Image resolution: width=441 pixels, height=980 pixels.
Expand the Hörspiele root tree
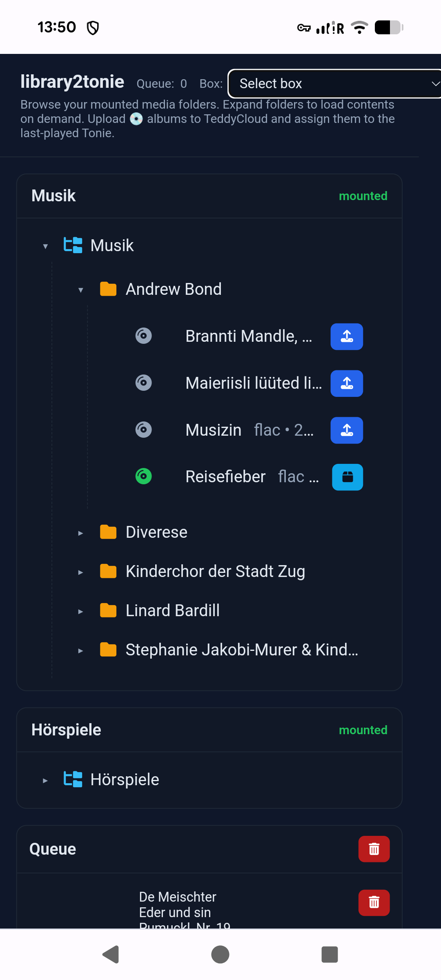click(45, 780)
